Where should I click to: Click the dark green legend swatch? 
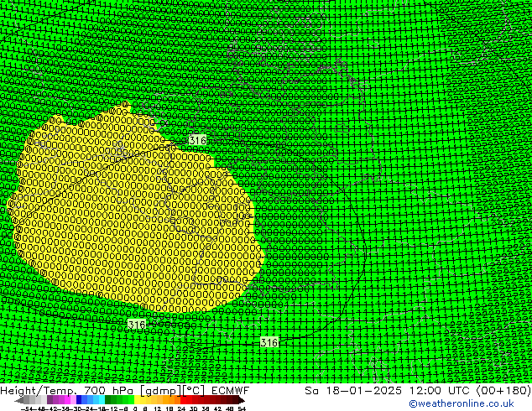click(x=108, y=399)
